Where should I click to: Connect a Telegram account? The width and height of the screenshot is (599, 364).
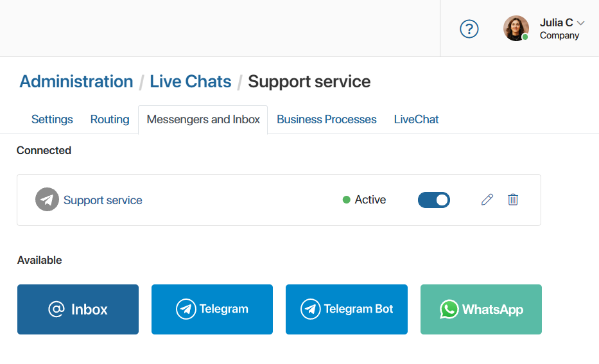(x=212, y=309)
